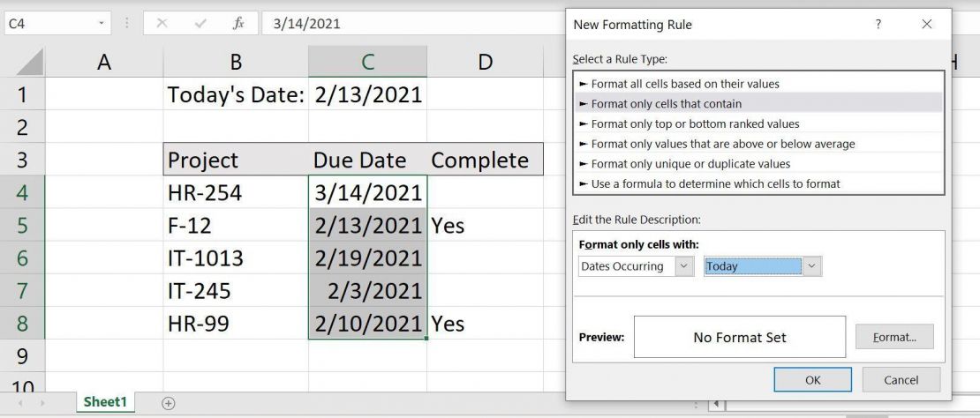Switch to the Sheet1 tab

pos(105,402)
